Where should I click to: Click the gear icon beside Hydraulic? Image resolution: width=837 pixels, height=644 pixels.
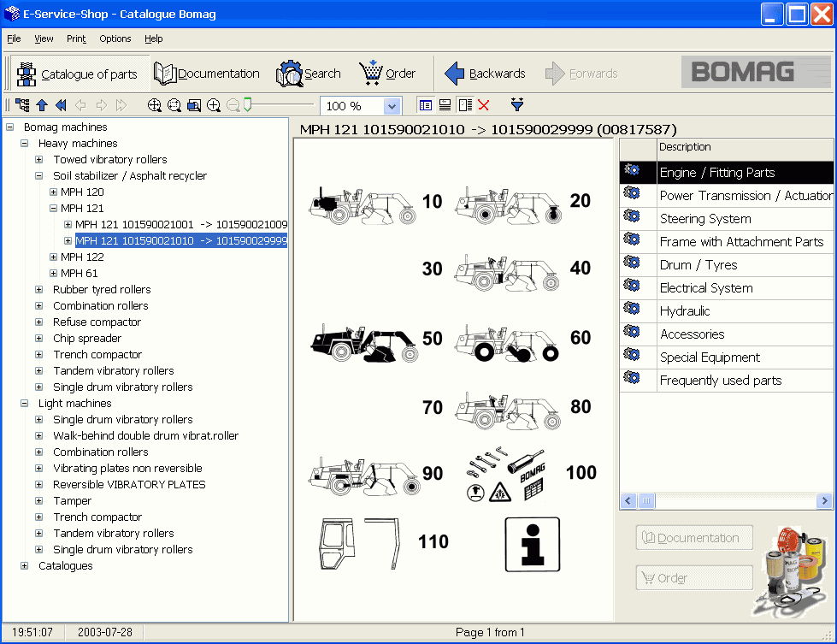coord(632,308)
